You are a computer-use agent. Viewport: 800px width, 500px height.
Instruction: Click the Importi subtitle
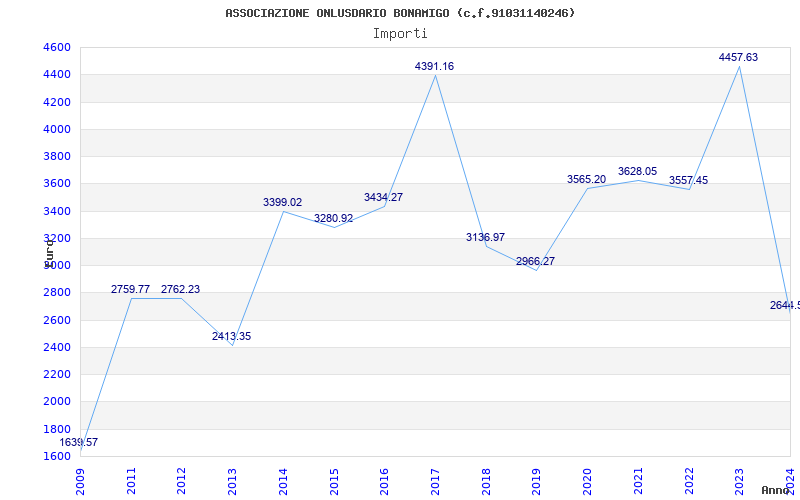400,34
